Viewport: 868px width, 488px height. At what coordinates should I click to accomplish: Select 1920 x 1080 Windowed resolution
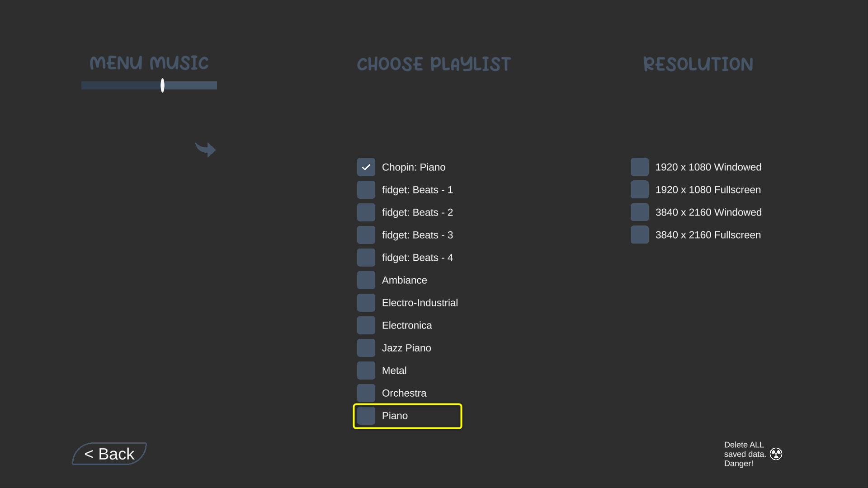[640, 167]
